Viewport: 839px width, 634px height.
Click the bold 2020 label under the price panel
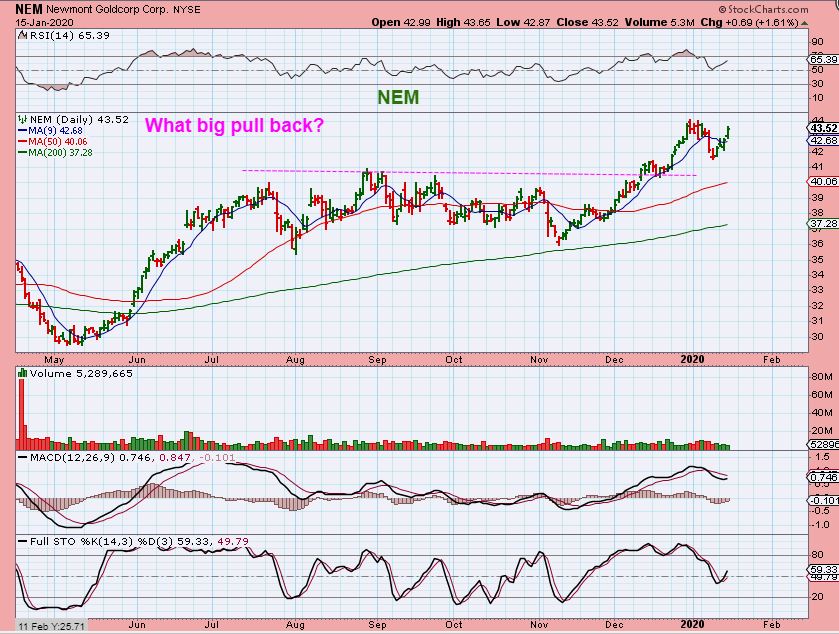click(692, 360)
